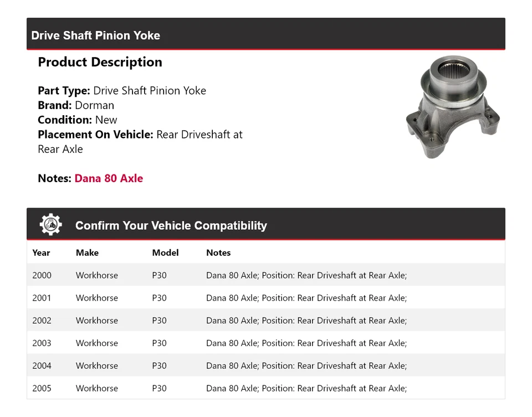Select the Dana 80 Axle note
The width and height of the screenshot is (532, 417).
coord(109,178)
